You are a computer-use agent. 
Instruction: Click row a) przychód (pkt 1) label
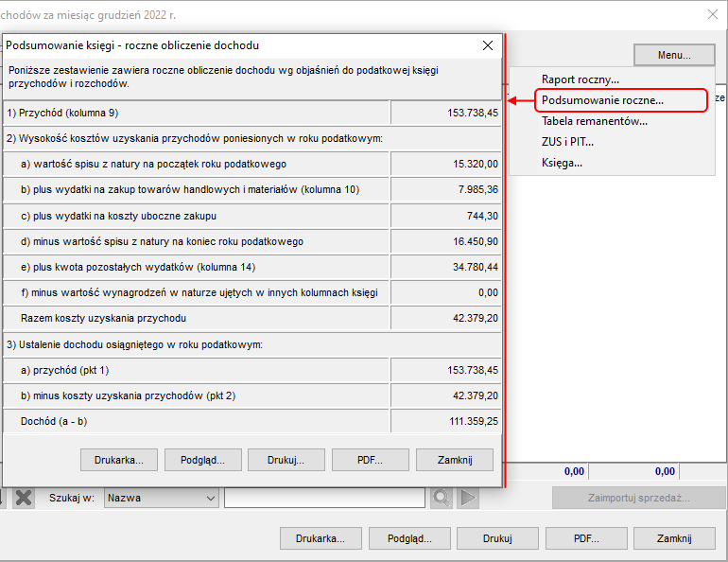[64, 370]
